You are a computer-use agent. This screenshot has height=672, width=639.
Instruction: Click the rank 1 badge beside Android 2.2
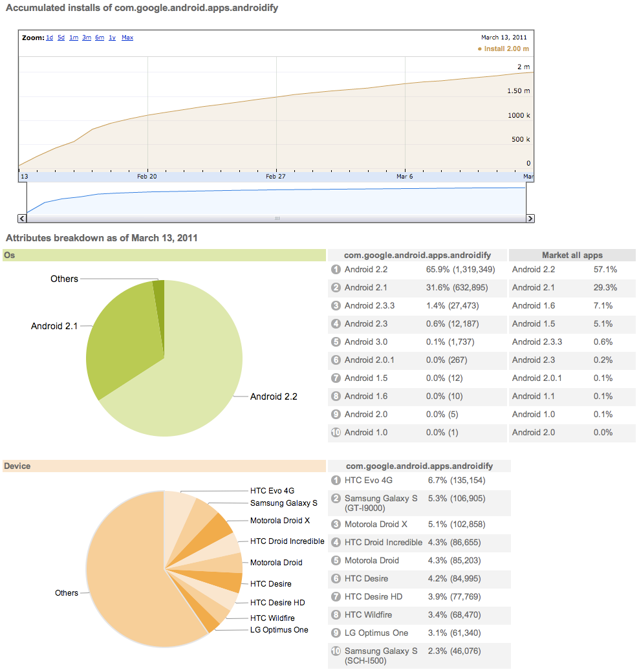click(337, 270)
